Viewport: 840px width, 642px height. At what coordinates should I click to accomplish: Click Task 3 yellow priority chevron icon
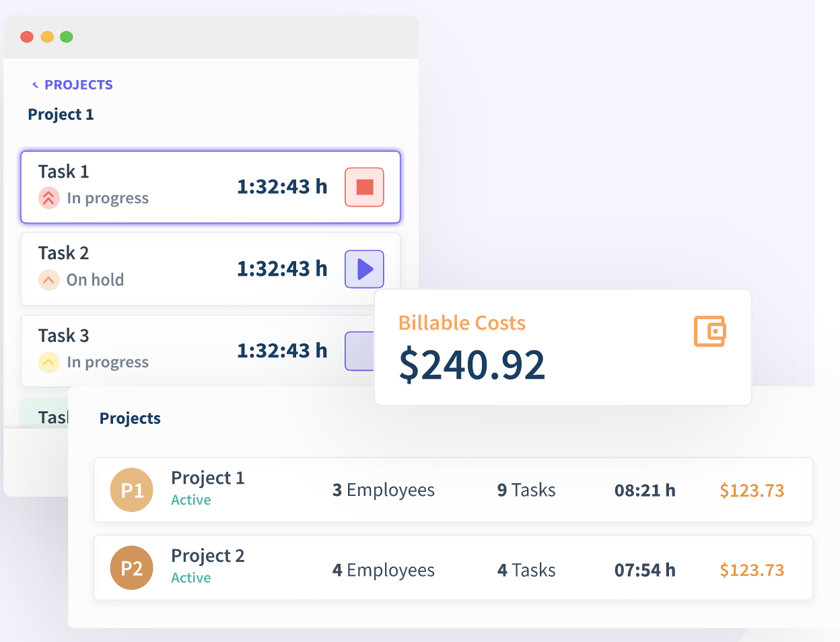coord(48,362)
